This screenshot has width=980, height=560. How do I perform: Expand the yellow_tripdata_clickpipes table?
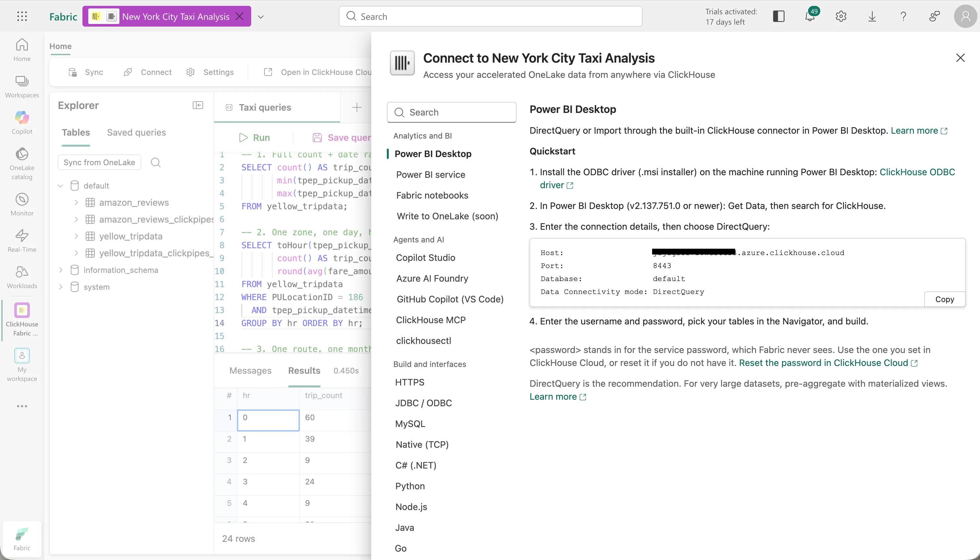coord(76,253)
